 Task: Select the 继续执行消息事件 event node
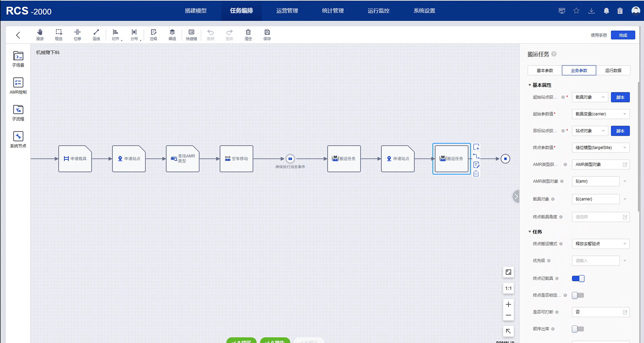pos(290,159)
